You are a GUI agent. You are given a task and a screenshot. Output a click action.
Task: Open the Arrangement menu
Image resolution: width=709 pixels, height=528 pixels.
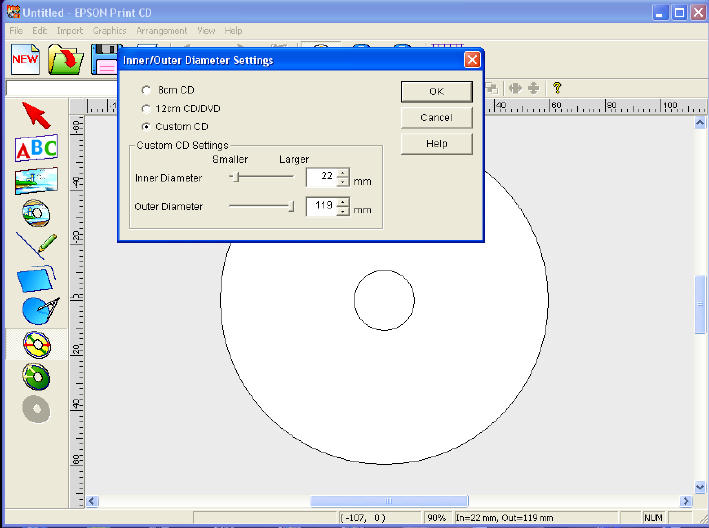coord(161,31)
